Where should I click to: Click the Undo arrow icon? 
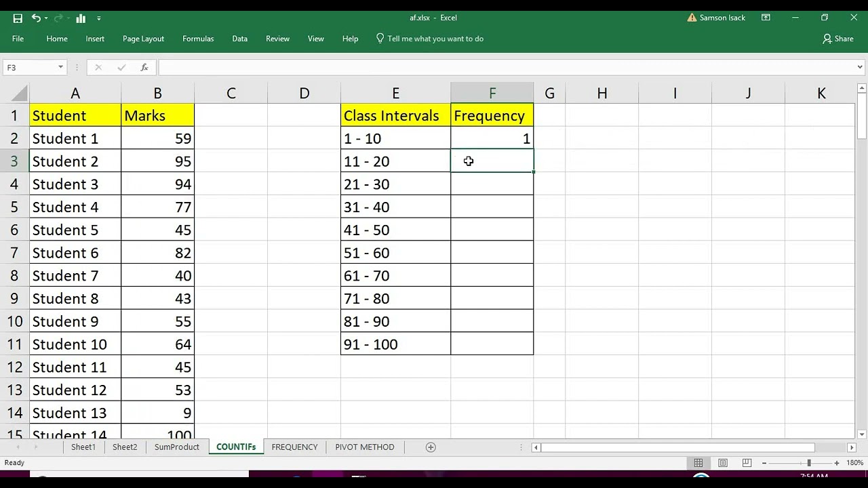36,18
